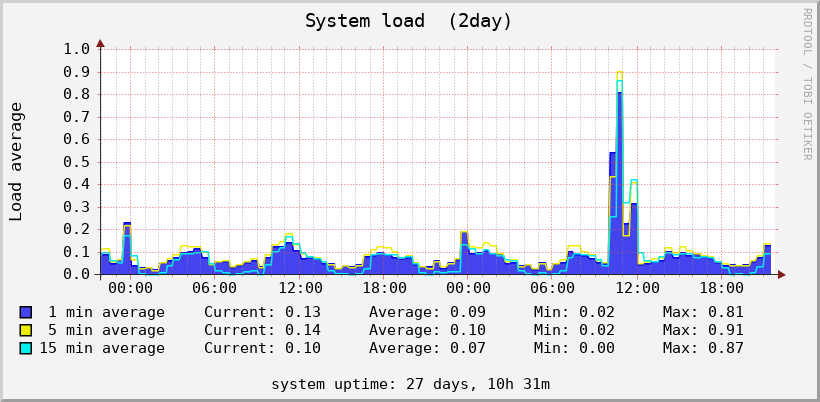
Task: Click the 0.0 y-axis tick label
Action: pyautogui.click(x=77, y=274)
